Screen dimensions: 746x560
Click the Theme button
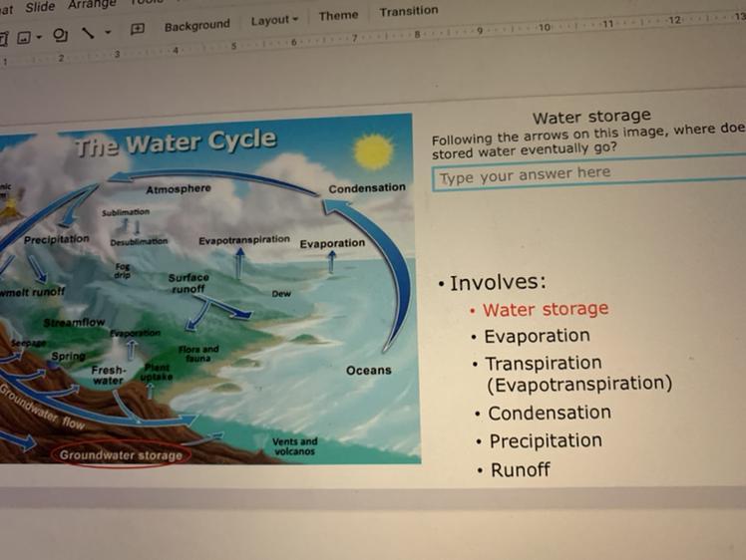[x=338, y=16]
